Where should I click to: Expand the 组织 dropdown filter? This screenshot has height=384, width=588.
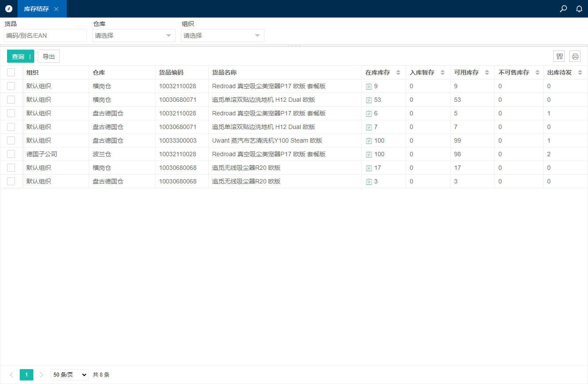point(222,36)
